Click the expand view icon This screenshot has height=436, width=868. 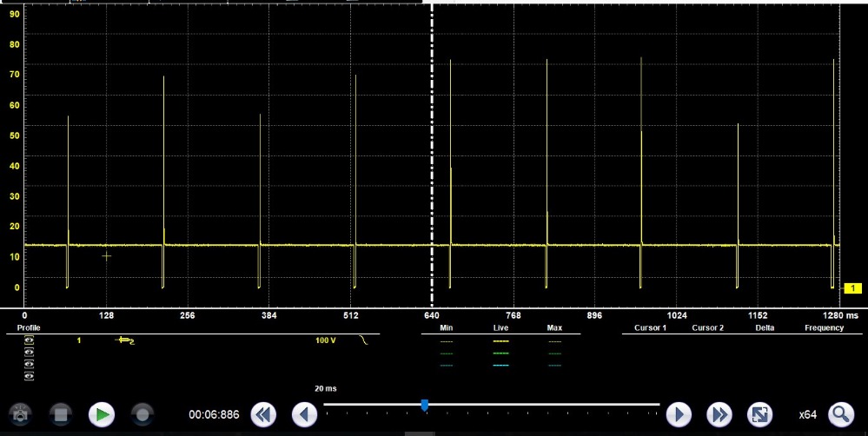point(759,414)
